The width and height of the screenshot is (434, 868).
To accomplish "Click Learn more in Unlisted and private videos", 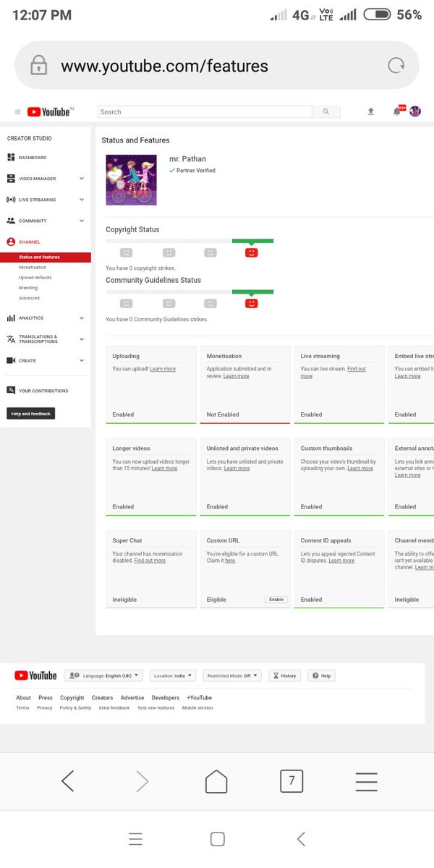I will coord(237,469).
